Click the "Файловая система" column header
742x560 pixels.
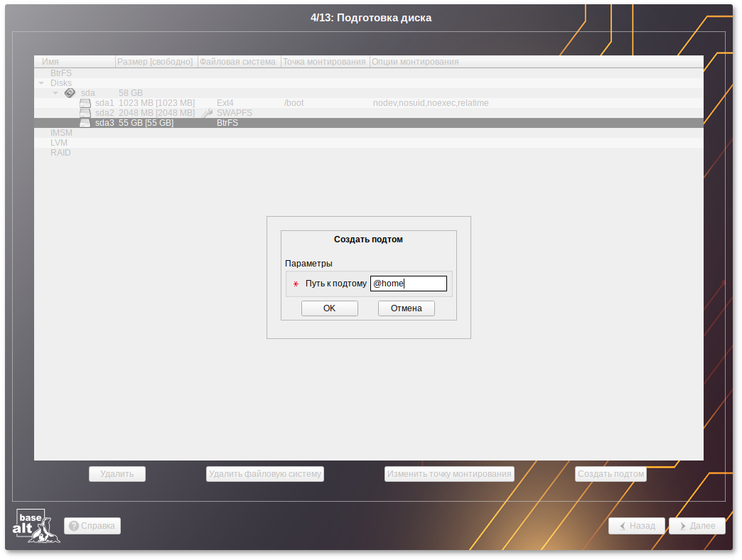(237, 62)
